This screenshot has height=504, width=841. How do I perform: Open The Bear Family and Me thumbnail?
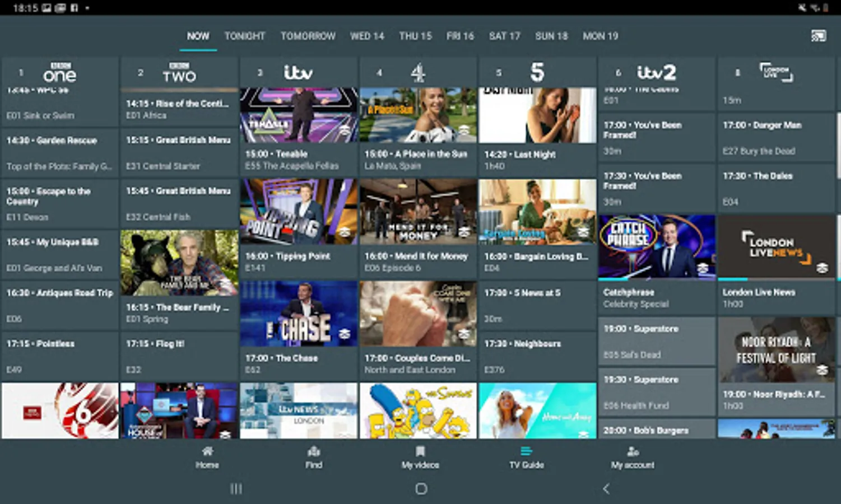tap(179, 263)
